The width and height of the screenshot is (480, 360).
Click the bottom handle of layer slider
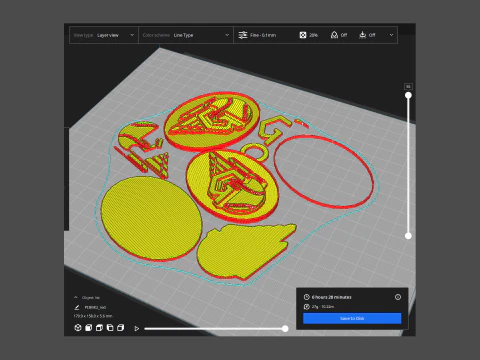[408, 236]
